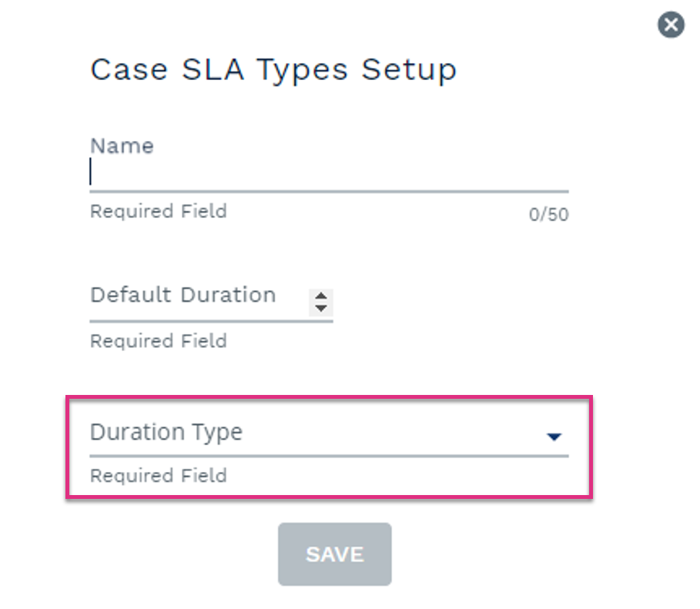This screenshot has width=700, height=609.
Task: Select the Name field label
Action: 122,146
